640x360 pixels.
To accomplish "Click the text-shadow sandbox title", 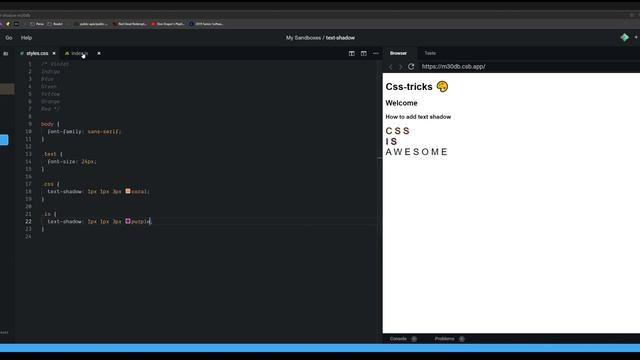I will pos(340,38).
